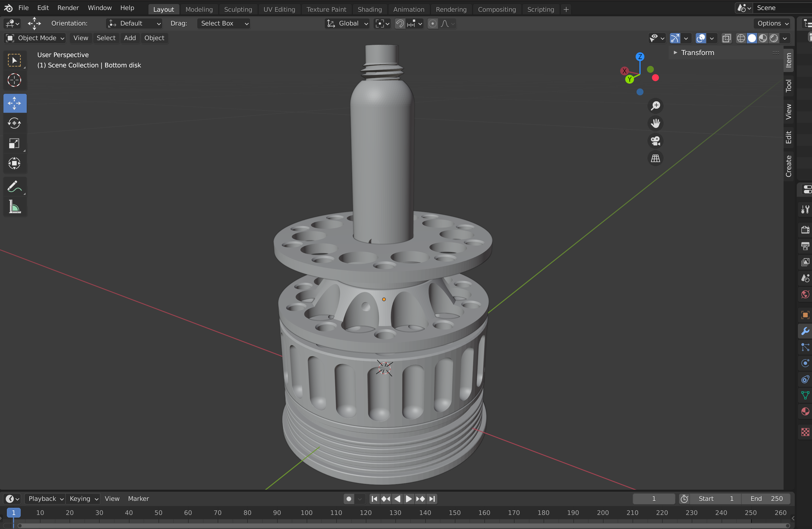This screenshot has height=529, width=812.
Task: Open the Output properties printer icon
Action: pos(805,246)
